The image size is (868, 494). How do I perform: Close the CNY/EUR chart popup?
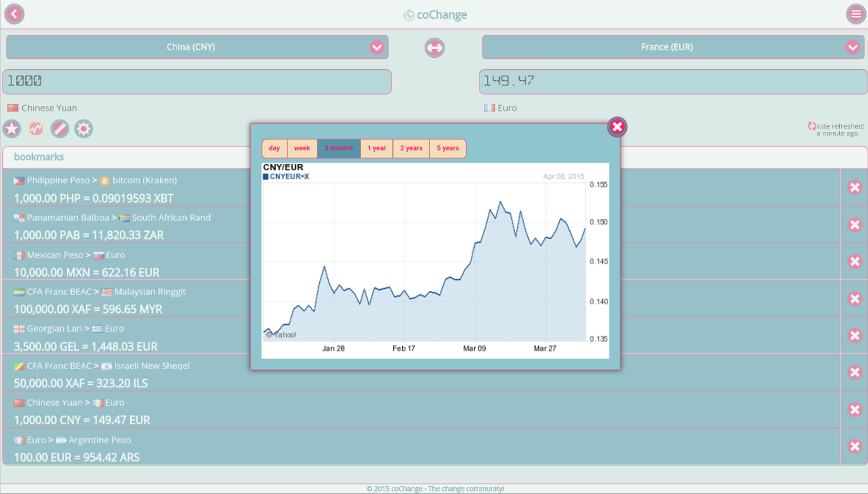click(617, 127)
